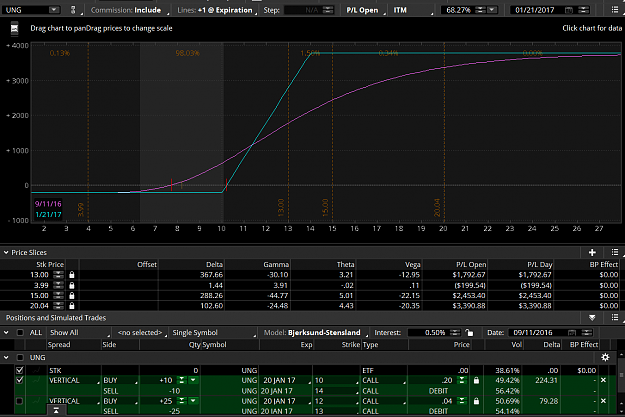Image resolution: width=625 pixels, height=417 pixels.
Task: Click the chart mode icon left of drag hint
Action: [x=14, y=29]
